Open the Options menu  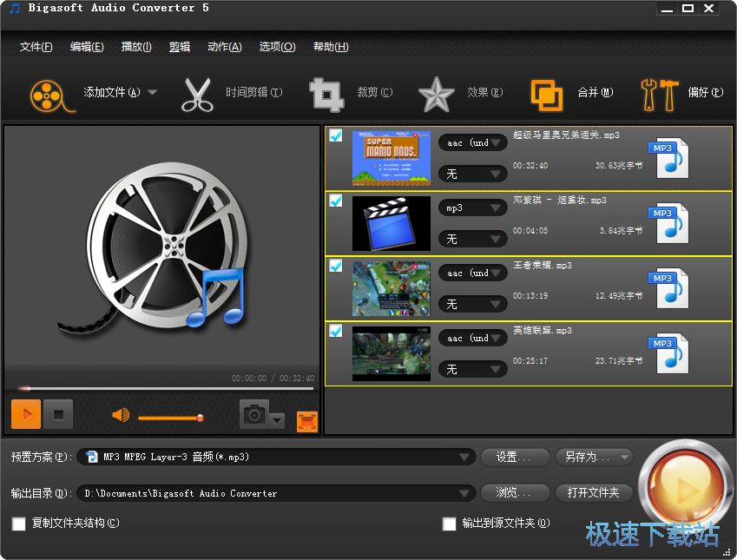coord(277,47)
